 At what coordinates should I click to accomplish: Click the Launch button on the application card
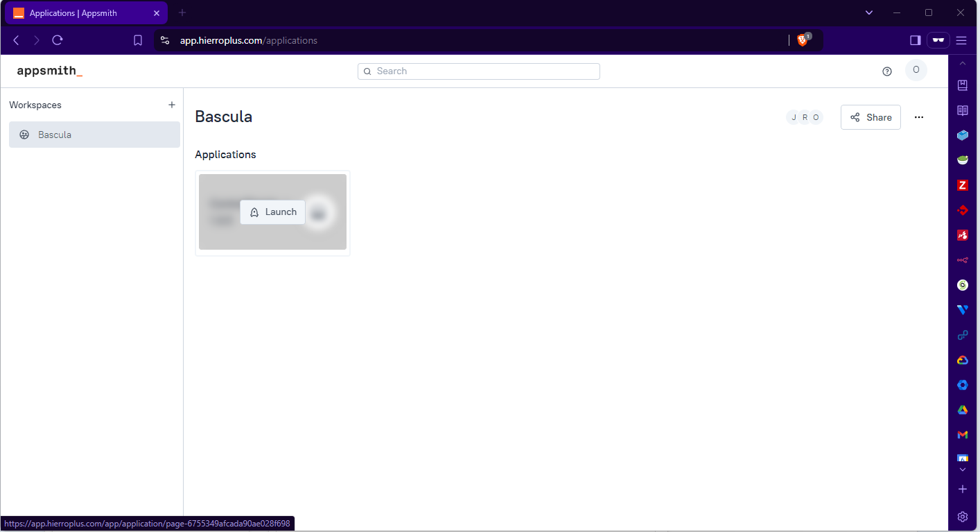pos(273,212)
